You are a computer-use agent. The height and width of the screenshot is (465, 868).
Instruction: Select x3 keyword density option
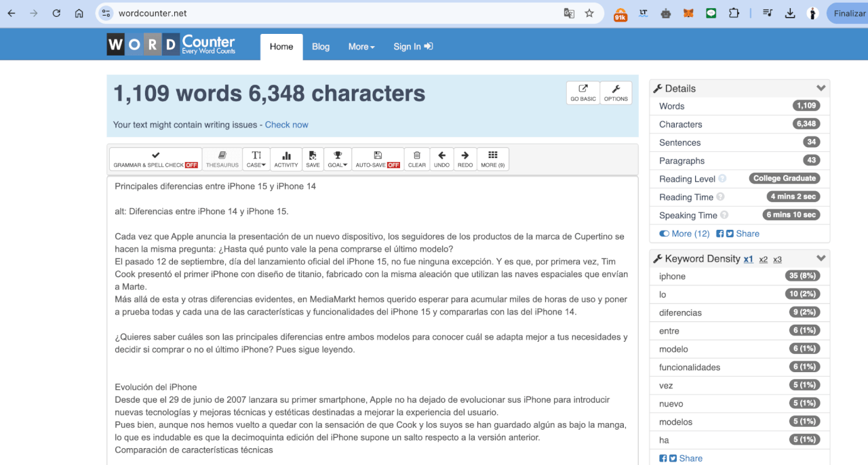coord(777,259)
